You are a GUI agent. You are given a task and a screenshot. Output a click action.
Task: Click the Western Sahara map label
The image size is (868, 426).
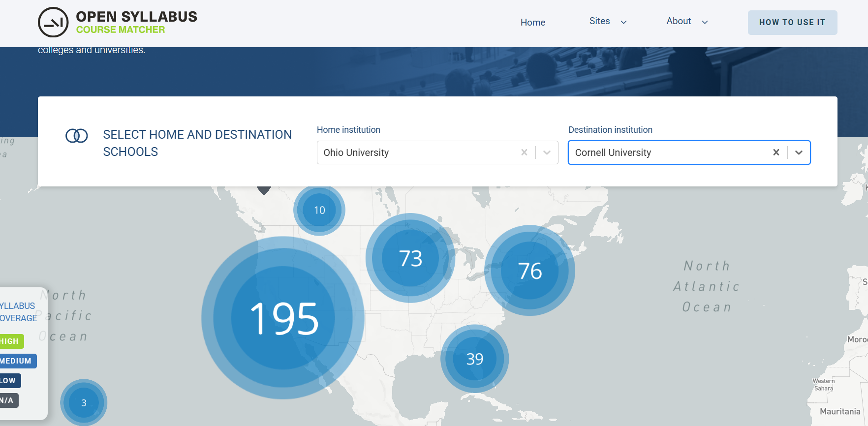pos(824,385)
